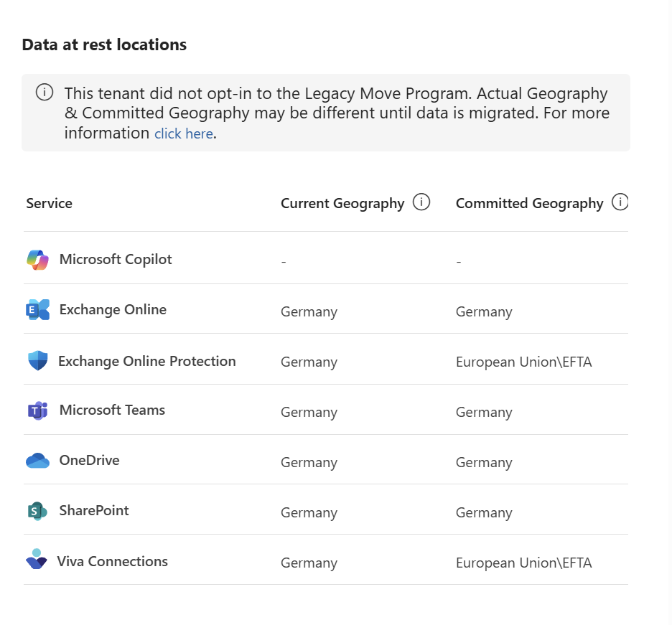The image size is (672, 625).
Task: Click the Viva Connections icon
Action: tap(37, 559)
